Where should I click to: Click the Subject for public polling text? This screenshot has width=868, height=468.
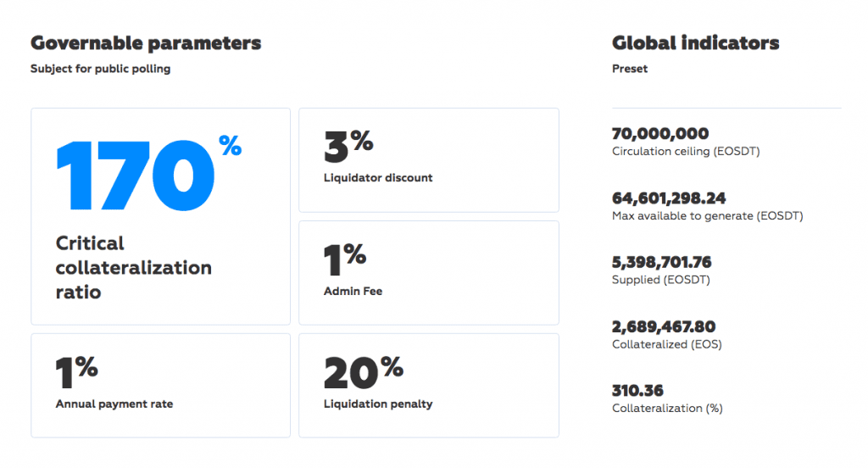point(101,69)
